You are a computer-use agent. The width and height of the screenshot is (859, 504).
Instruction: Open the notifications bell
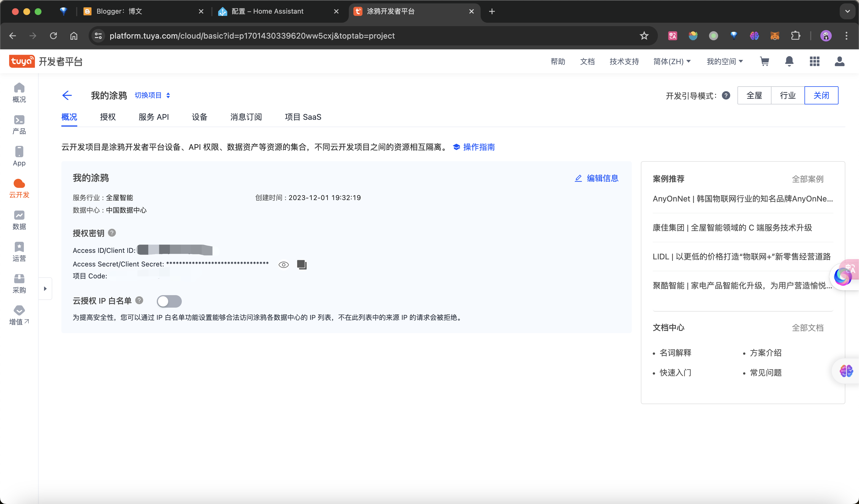789,61
